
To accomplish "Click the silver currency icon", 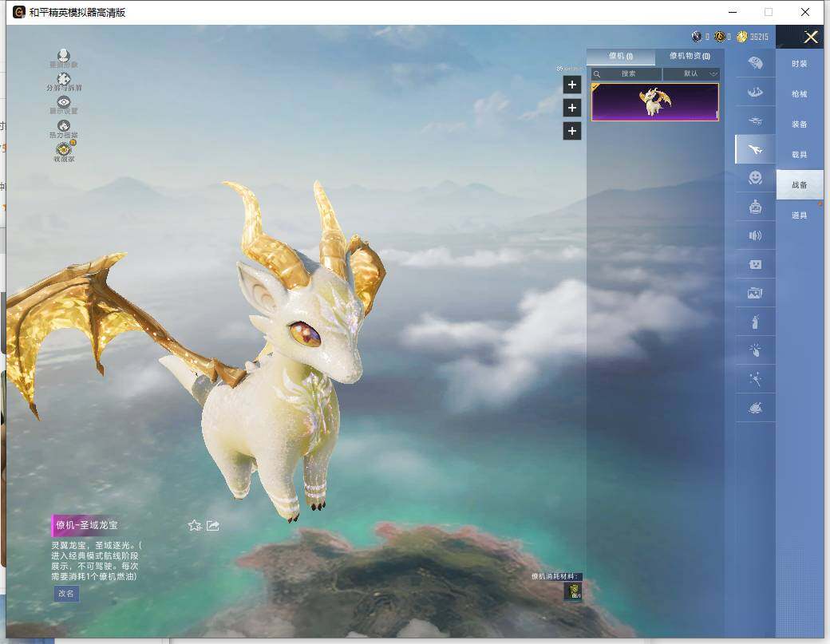I will tap(697, 37).
